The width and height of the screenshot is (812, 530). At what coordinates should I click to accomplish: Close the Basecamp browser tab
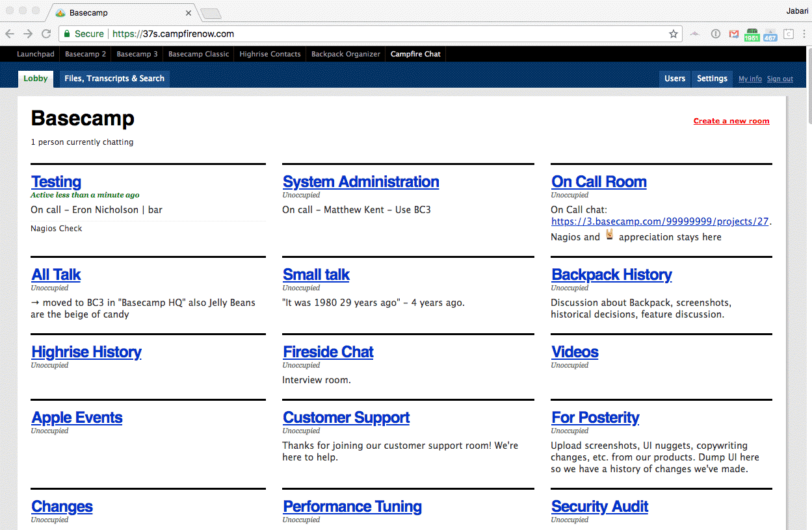(189, 13)
